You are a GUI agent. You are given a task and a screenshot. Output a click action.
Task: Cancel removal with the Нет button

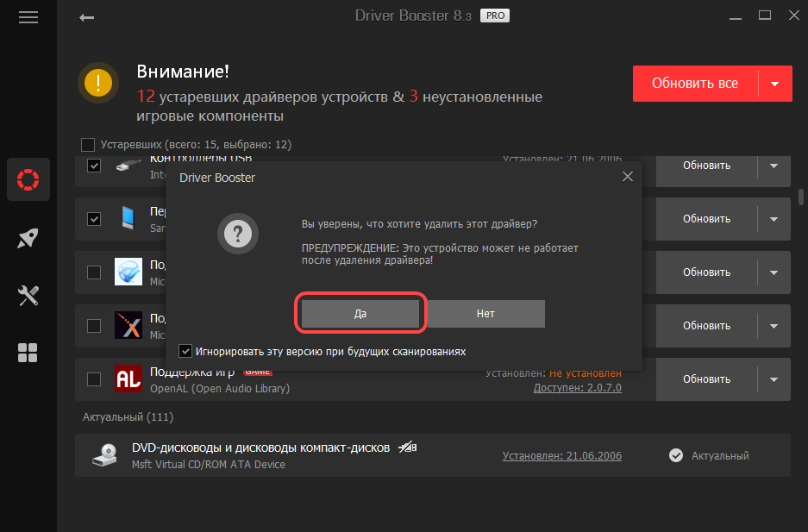[x=485, y=314]
